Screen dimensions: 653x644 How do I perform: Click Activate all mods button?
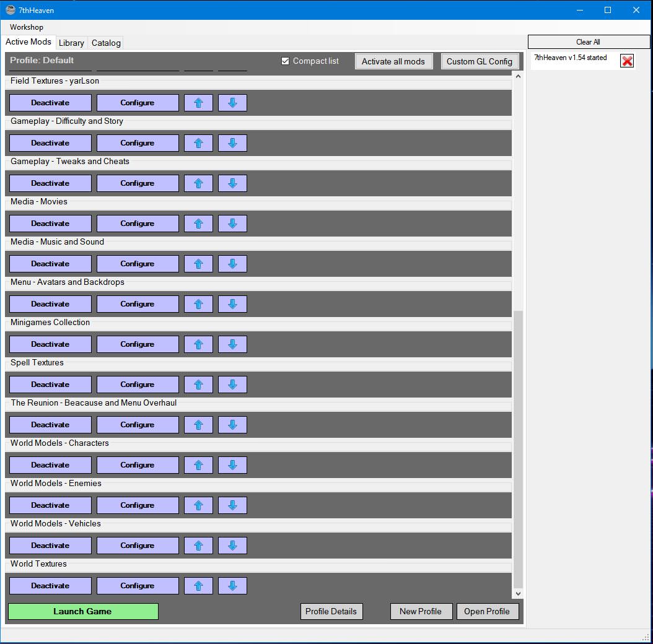point(393,61)
